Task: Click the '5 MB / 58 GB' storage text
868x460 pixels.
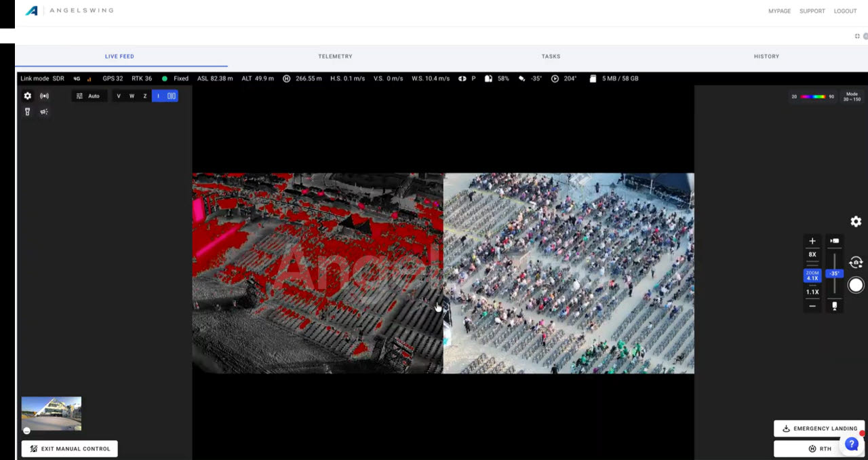Action: click(620, 79)
